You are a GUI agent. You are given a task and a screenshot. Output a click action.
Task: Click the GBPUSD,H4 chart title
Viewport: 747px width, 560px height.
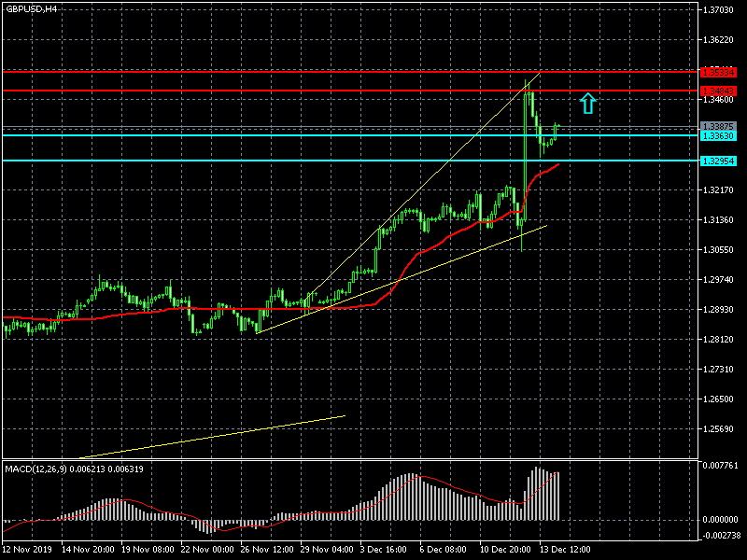31,9
